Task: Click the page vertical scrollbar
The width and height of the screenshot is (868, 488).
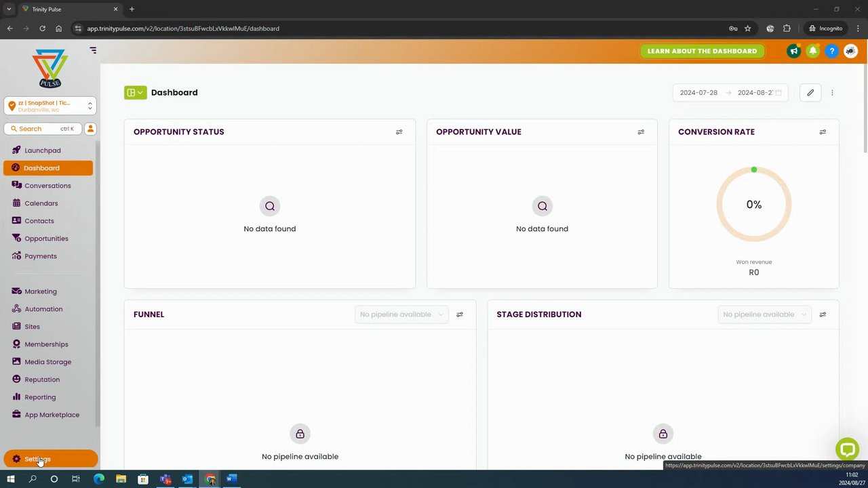Action: pos(865,108)
